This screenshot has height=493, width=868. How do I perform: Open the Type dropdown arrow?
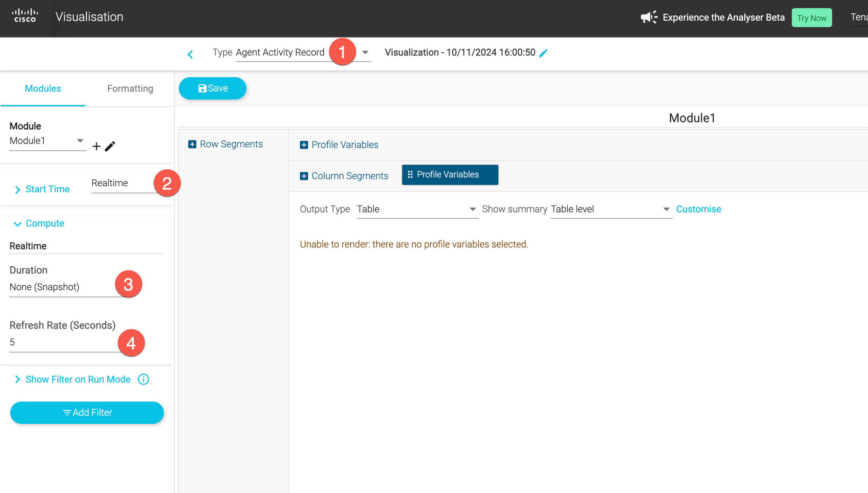coord(365,52)
